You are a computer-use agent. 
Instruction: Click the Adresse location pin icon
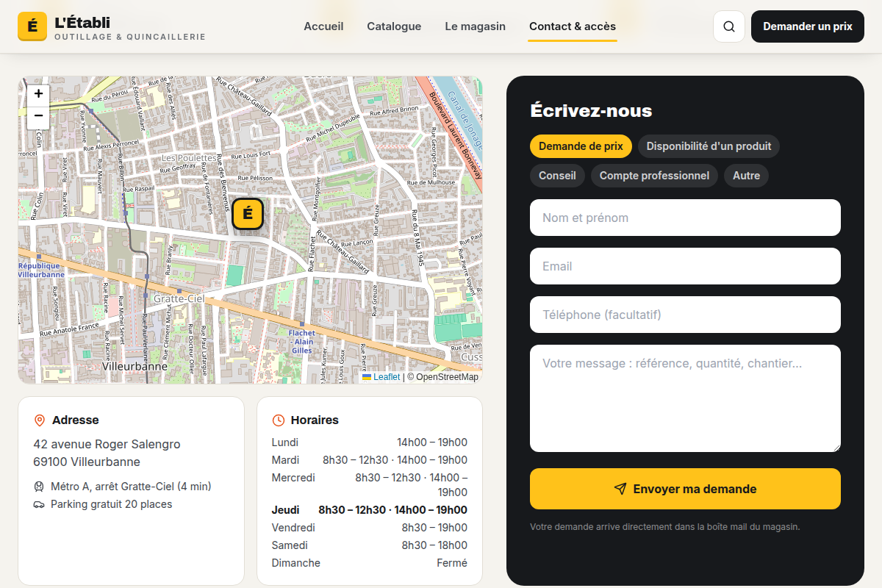coord(40,420)
